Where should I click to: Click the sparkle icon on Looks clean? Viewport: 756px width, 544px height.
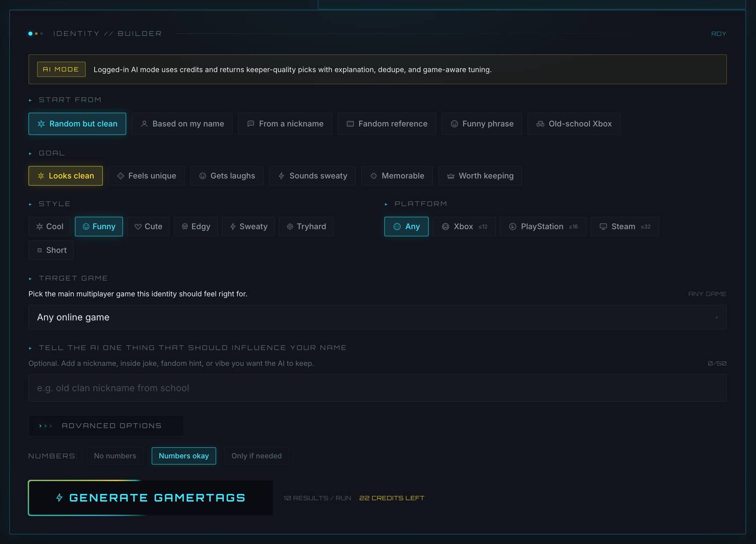[41, 176]
